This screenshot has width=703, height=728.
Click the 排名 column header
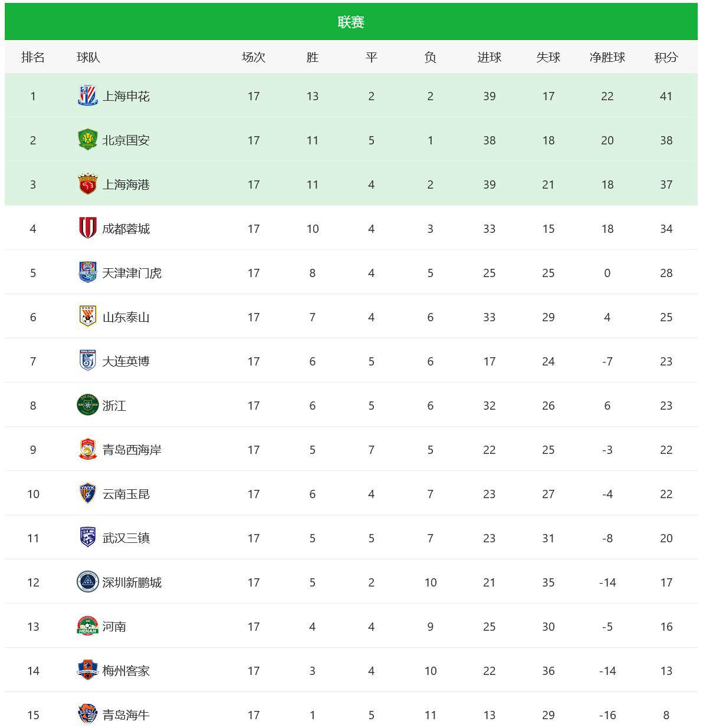[33, 57]
